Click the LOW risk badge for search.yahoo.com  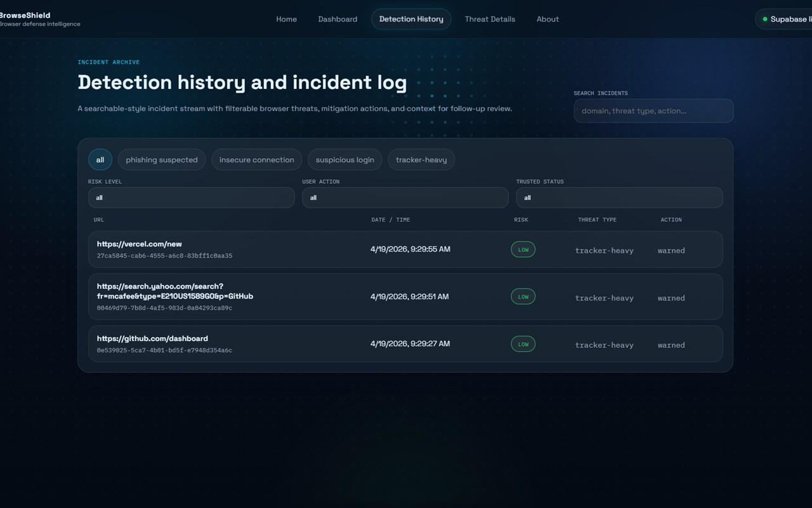click(x=523, y=297)
